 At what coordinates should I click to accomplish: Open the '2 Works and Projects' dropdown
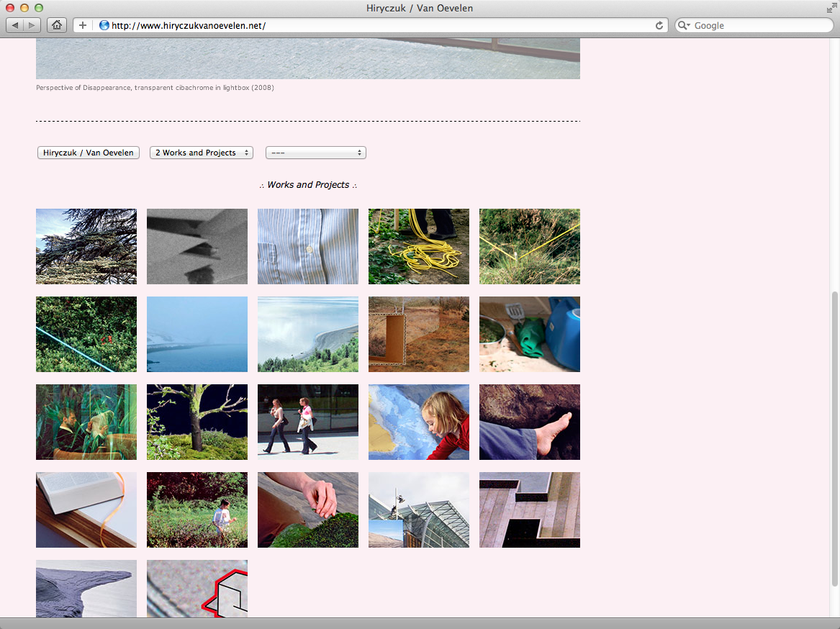point(202,153)
